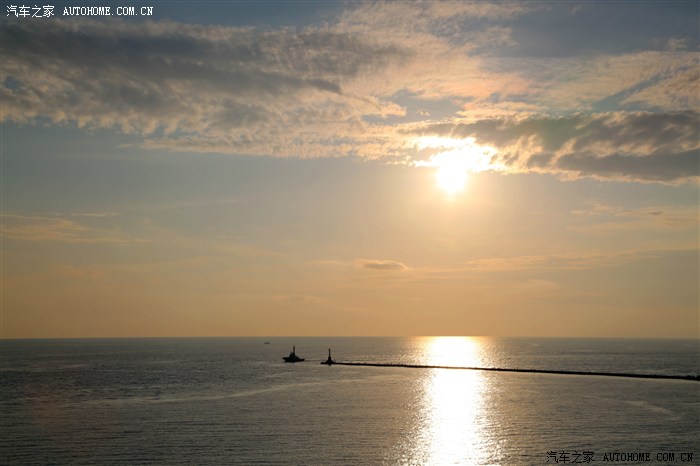Image resolution: width=700 pixels, height=466 pixels.
Task: Click the AUTOHOME.COM.CN watermark at bottom right
Action: pos(647,457)
